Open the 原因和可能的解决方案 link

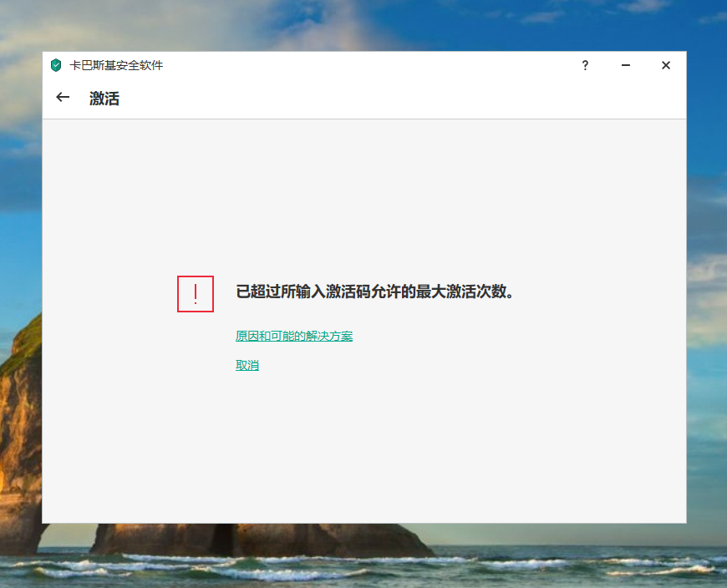point(294,336)
